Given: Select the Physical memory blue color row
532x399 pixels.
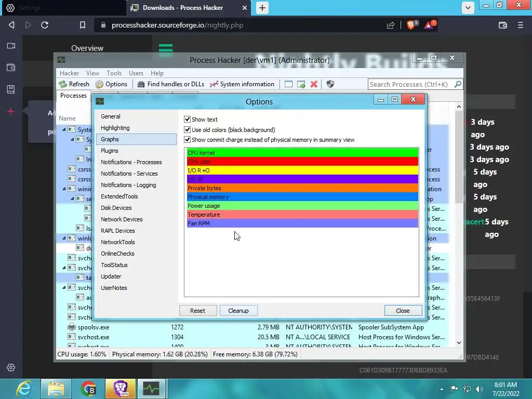Looking at the screenshot, I should tap(302, 197).
